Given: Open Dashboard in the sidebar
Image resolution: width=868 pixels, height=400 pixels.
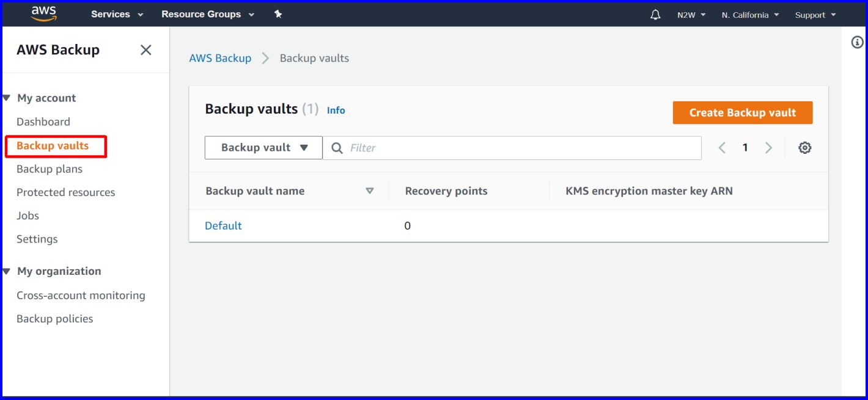Looking at the screenshot, I should tap(43, 122).
